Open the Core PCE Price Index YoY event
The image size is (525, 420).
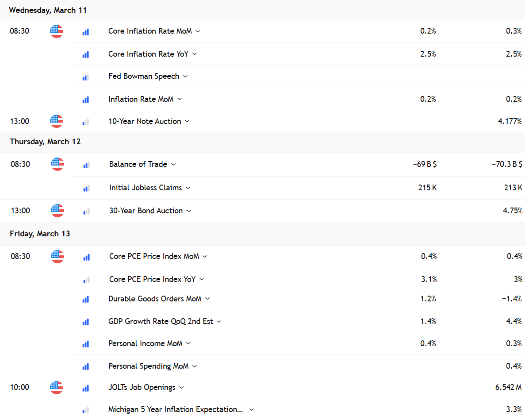point(152,279)
